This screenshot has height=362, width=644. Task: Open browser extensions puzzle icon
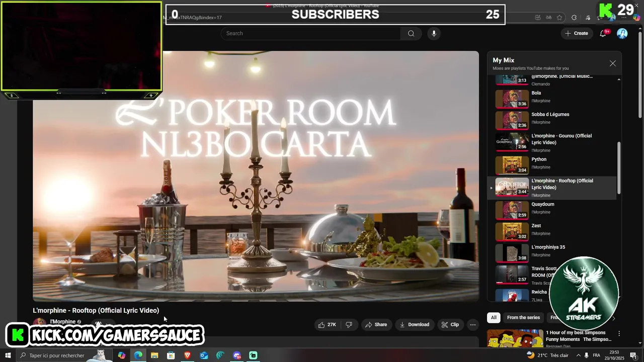(574, 18)
